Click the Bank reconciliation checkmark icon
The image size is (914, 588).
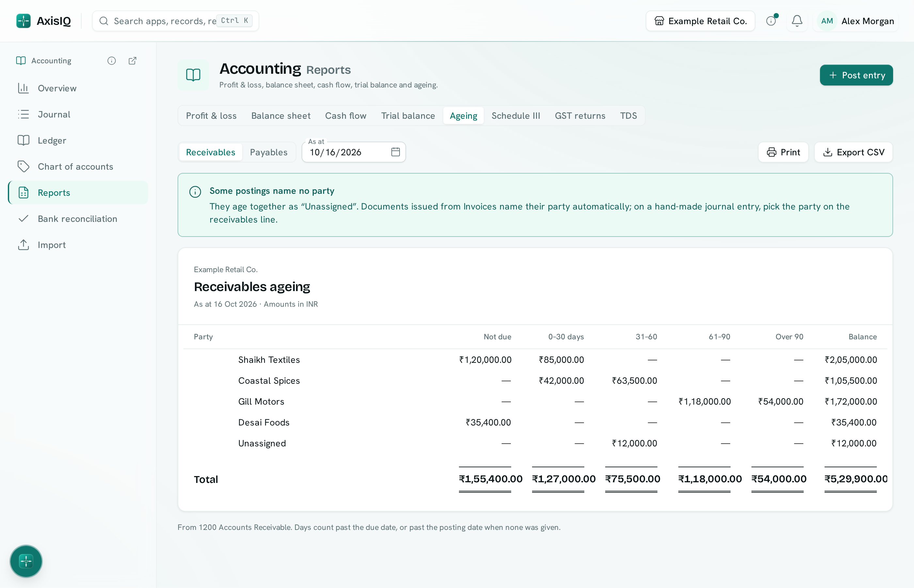[23, 218]
